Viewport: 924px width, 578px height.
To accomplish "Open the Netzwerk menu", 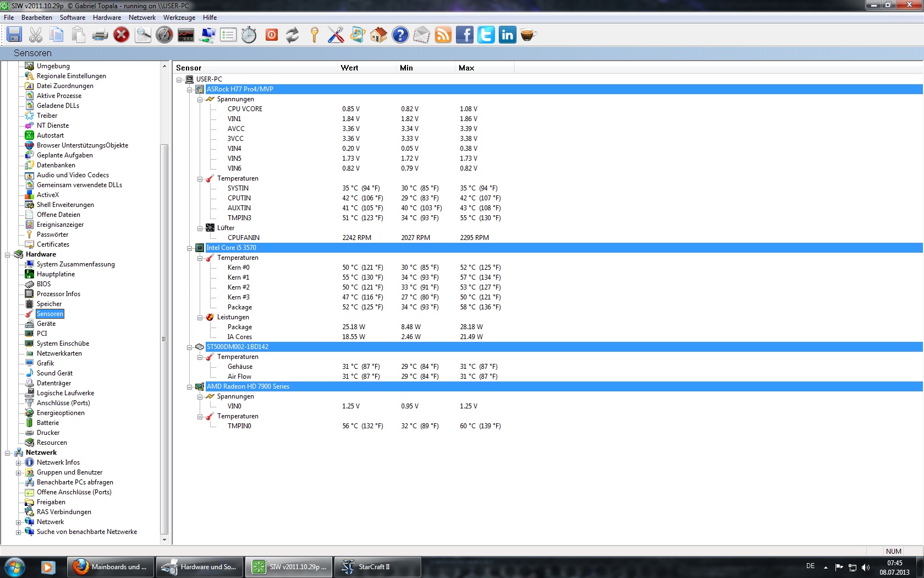I will pyautogui.click(x=142, y=18).
